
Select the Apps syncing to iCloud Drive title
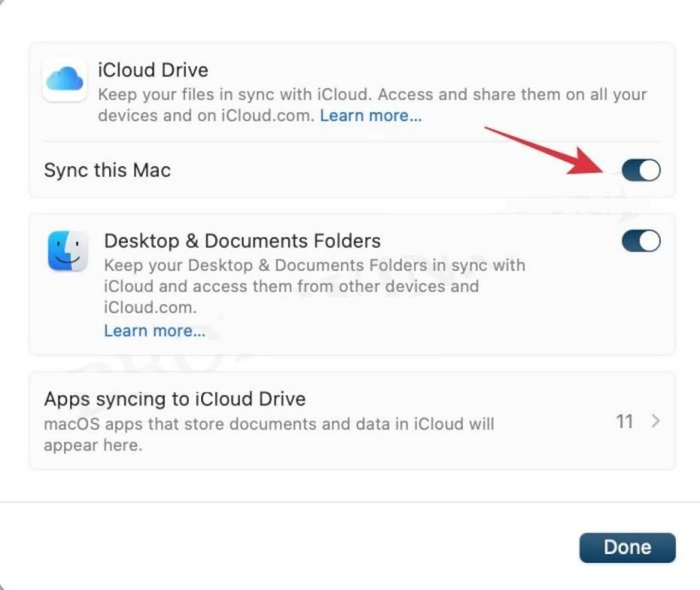(175, 399)
